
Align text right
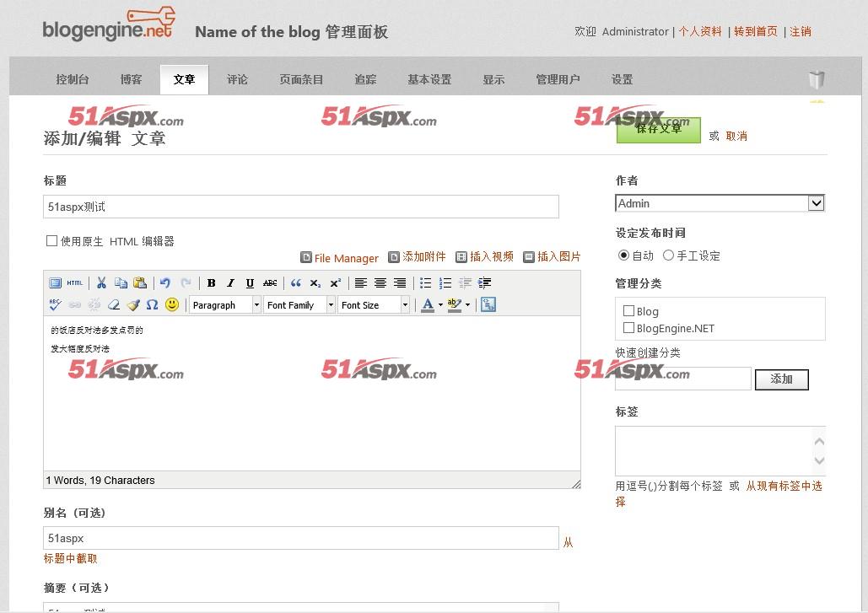(400, 283)
